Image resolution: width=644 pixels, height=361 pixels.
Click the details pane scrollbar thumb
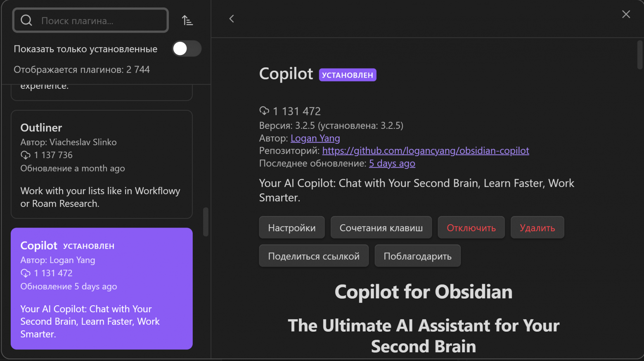[x=640, y=55]
